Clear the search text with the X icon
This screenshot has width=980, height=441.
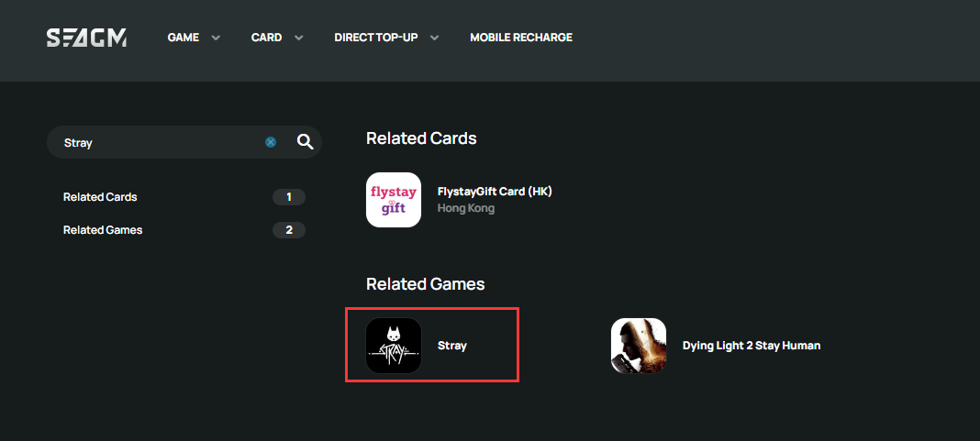point(271,142)
